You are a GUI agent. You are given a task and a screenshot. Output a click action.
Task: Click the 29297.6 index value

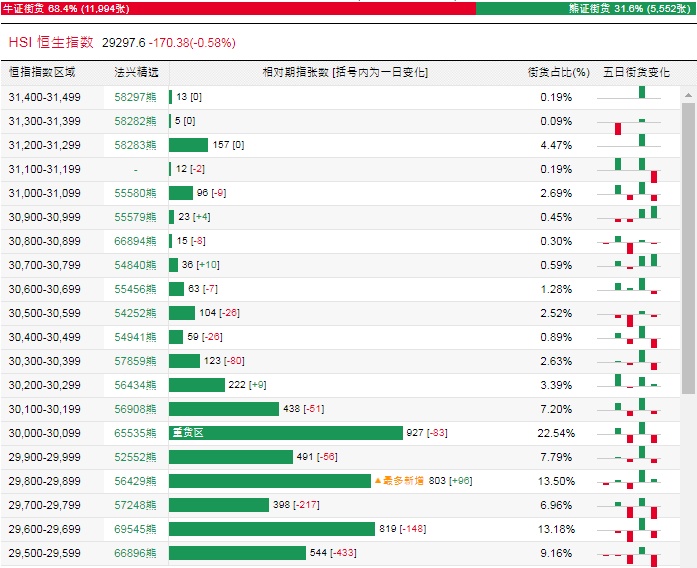pyautogui.click(x=124, y=43)
